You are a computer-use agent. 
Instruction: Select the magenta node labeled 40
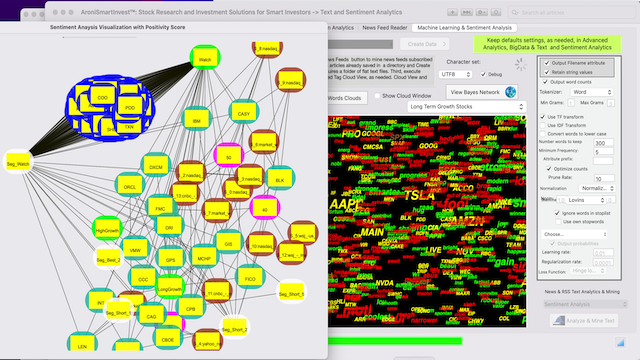[264, 208]
